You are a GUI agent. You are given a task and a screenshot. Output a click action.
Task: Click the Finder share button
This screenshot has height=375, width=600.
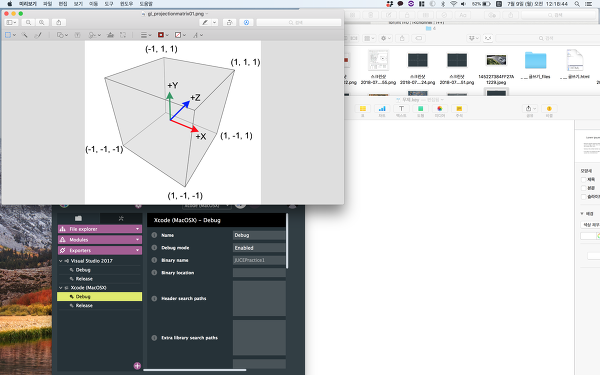pyautogui.click(x=402, y=38)
